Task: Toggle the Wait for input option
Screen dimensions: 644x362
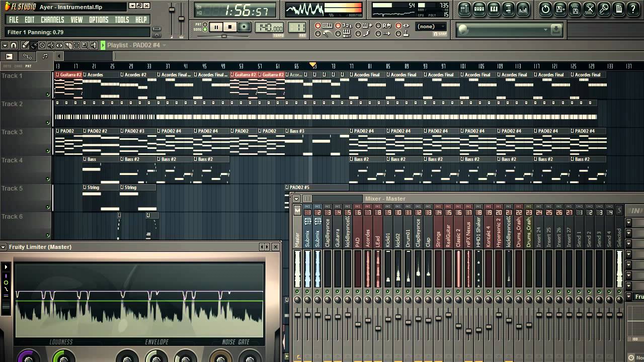Action: pos(338,34)
